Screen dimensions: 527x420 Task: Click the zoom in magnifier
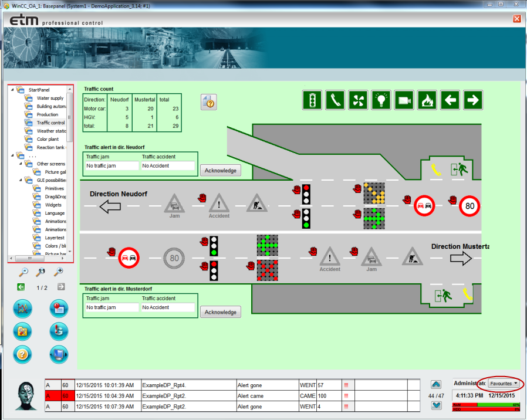(59, 272)
